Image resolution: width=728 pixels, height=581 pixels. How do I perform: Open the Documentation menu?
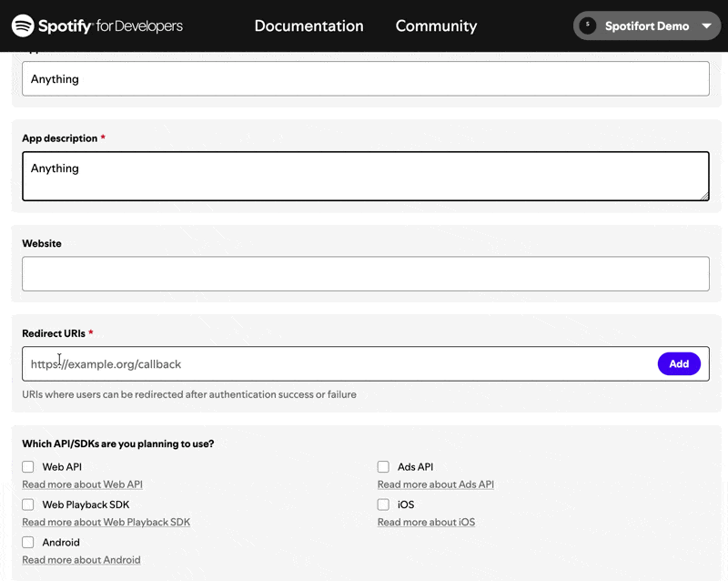point(308,26)
